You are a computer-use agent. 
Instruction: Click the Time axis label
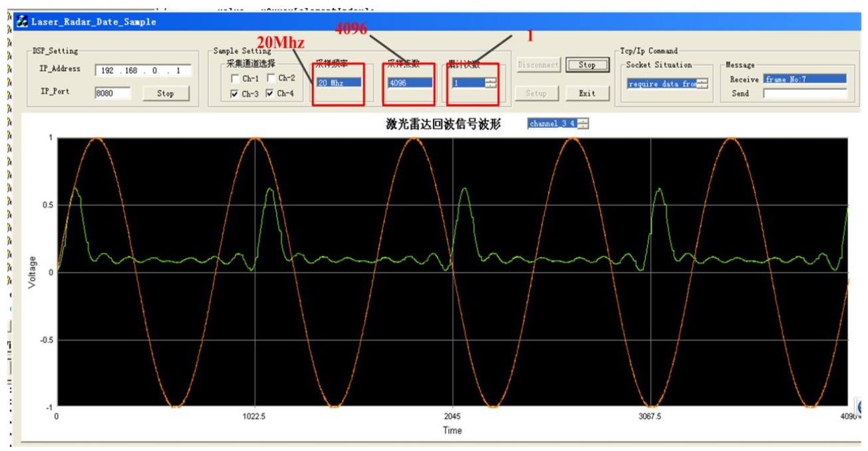(452, 430)
